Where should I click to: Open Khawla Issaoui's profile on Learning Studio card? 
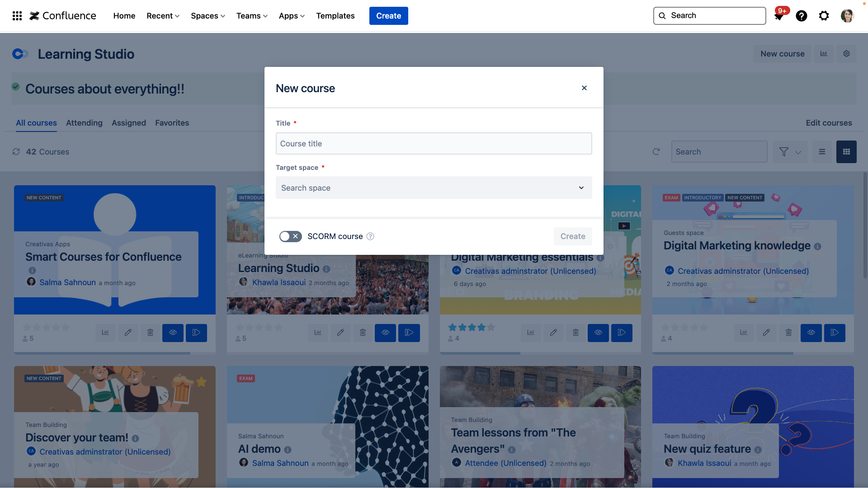(x=279, y=282)
